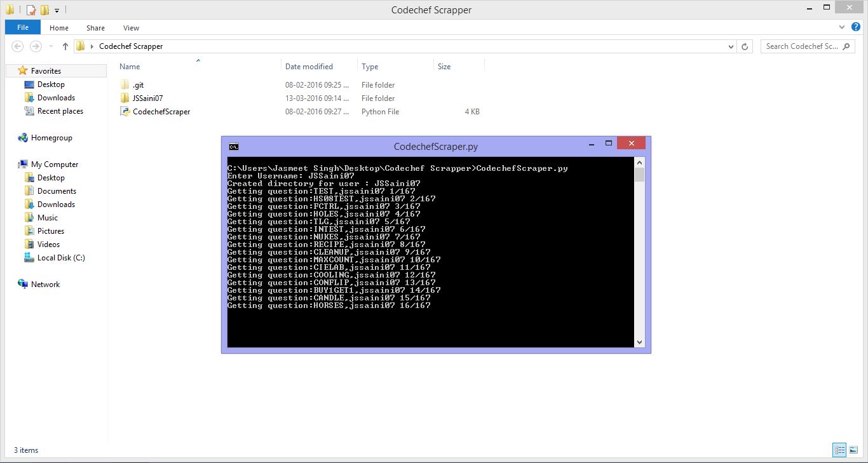Click the console scrollbar thumb
The width and height of the screenshot is (868, 463).
tap(640, 175)
